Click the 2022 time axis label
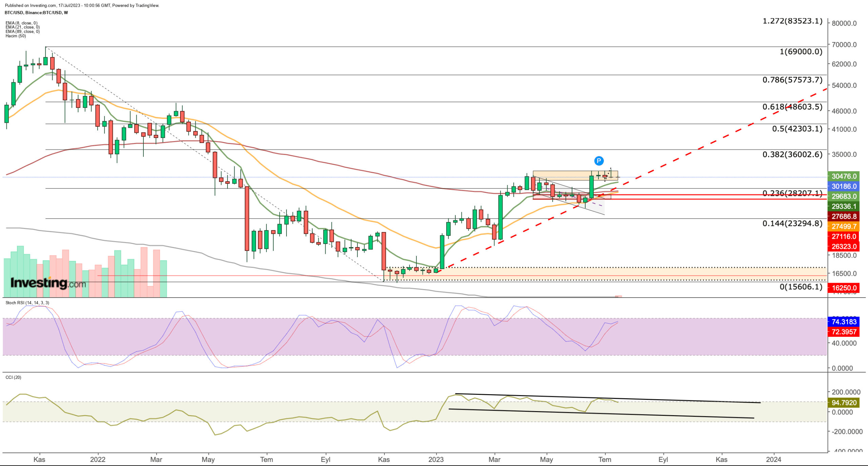 (98, 460)
